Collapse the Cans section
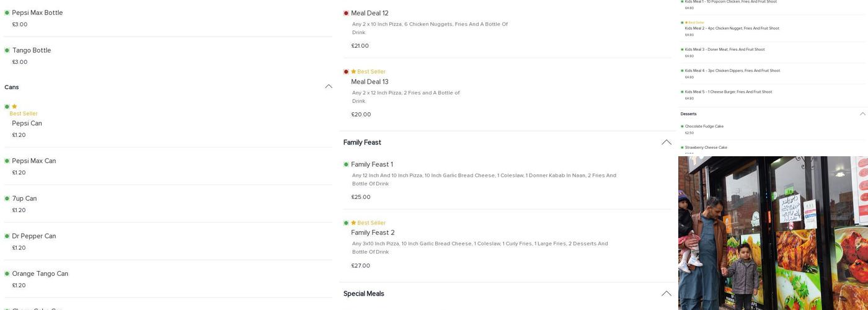 click(x=329, y=87)
